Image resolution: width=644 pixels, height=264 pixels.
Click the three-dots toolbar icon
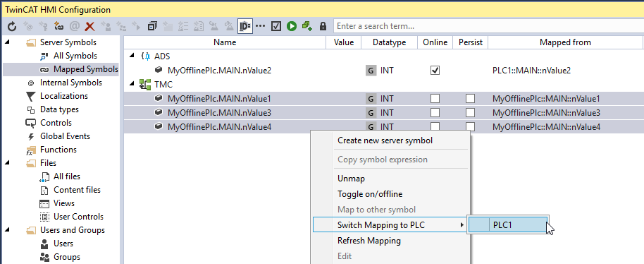coord(261,26)
